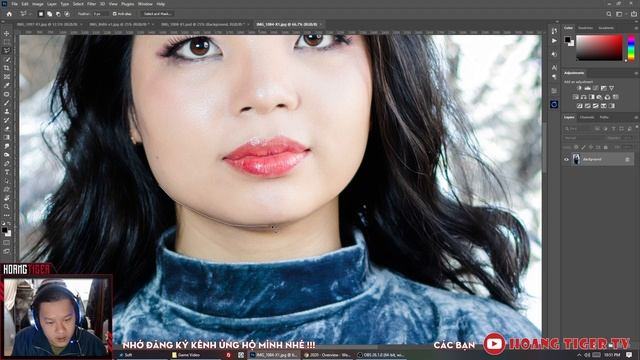Switch to the Swatches tab
The height and width of the screenshot is (360, 640).
pos(585,28)
